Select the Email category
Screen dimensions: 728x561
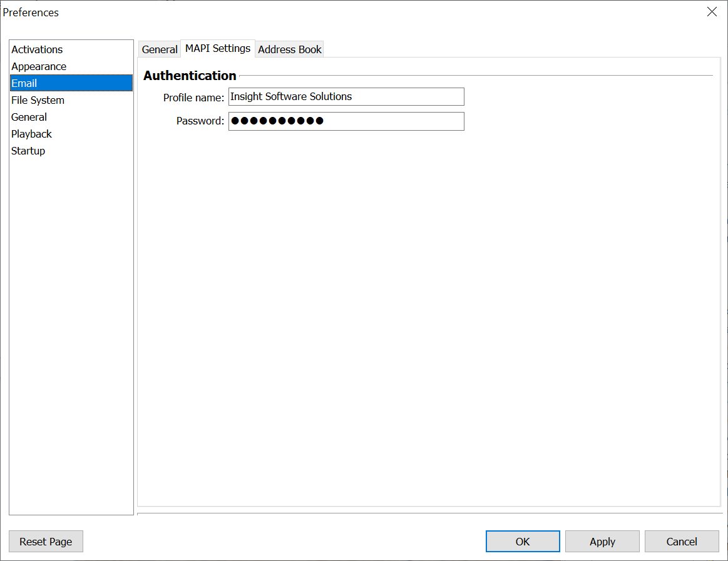coord(24,83)
